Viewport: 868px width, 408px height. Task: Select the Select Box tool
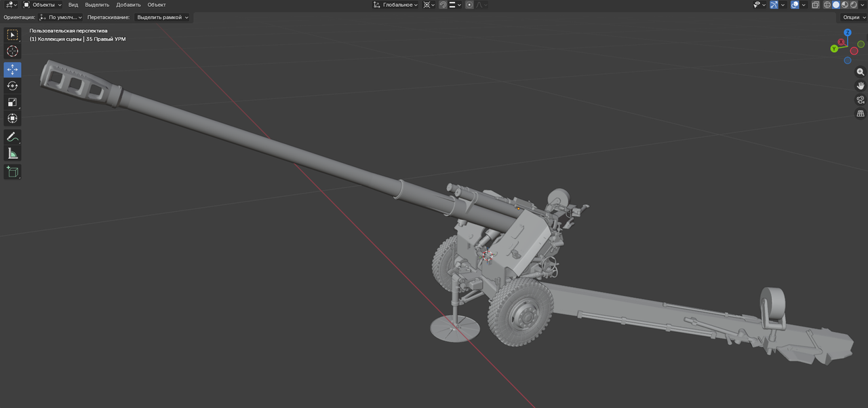(x=12, y=35)
